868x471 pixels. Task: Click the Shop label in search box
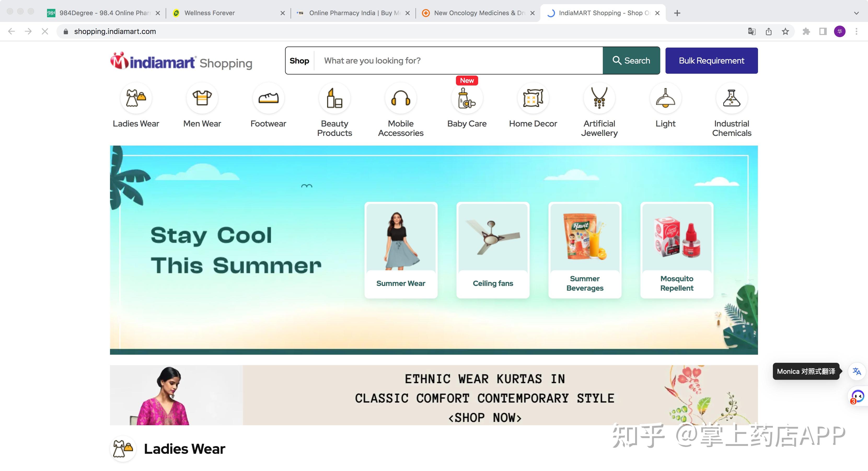pyautogui.click(x=299, y=61)
